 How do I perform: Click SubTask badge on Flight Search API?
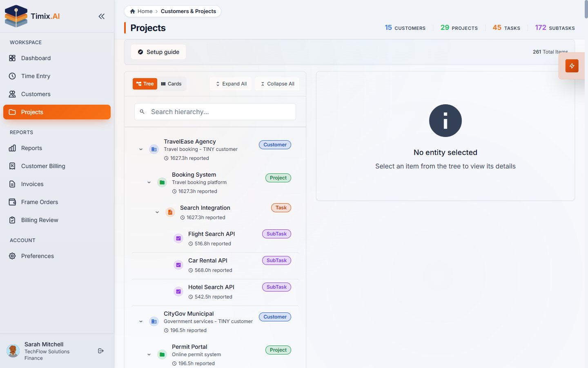[276, 234]
